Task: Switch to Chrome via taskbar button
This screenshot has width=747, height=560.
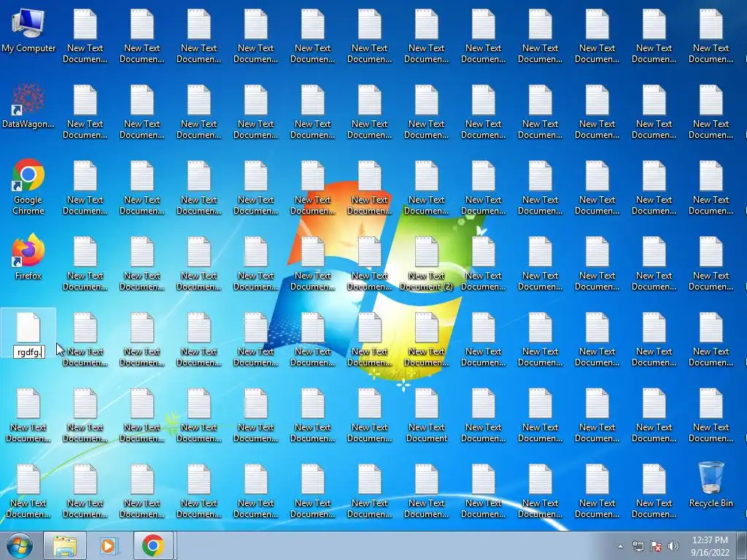Action: click(153, 545)
